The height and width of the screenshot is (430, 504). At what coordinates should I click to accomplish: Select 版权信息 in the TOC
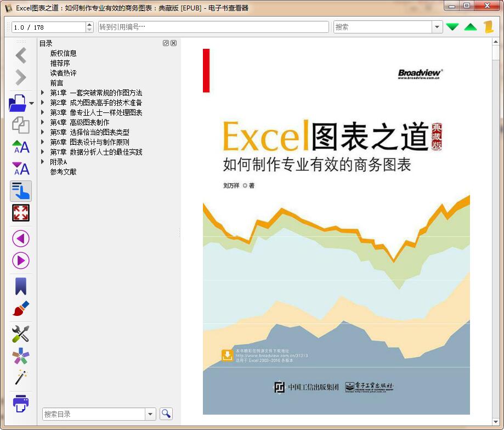63,53
